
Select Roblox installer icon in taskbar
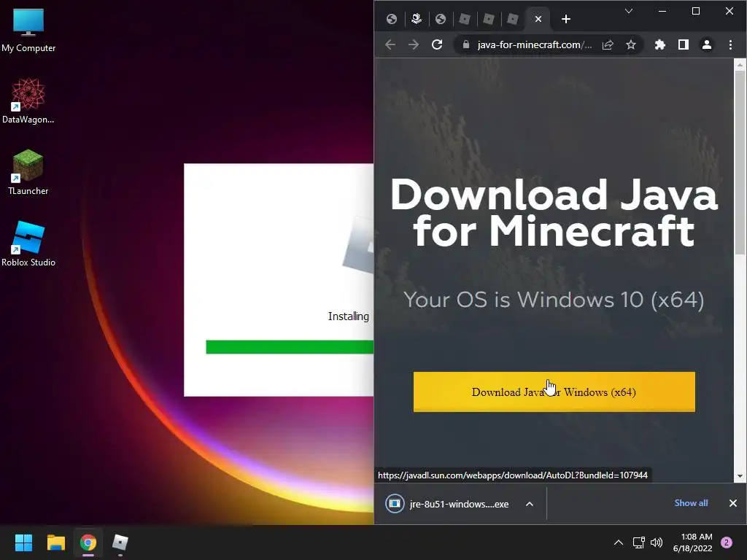coord(120,542)
